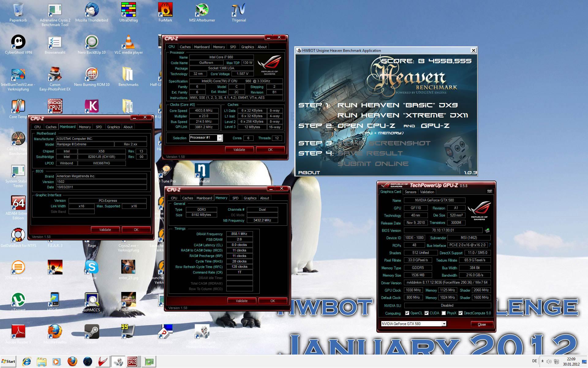588x368 pixels.
Task: Toggle PhysX checkbox in GPU-Z
Action: (443, 313)
